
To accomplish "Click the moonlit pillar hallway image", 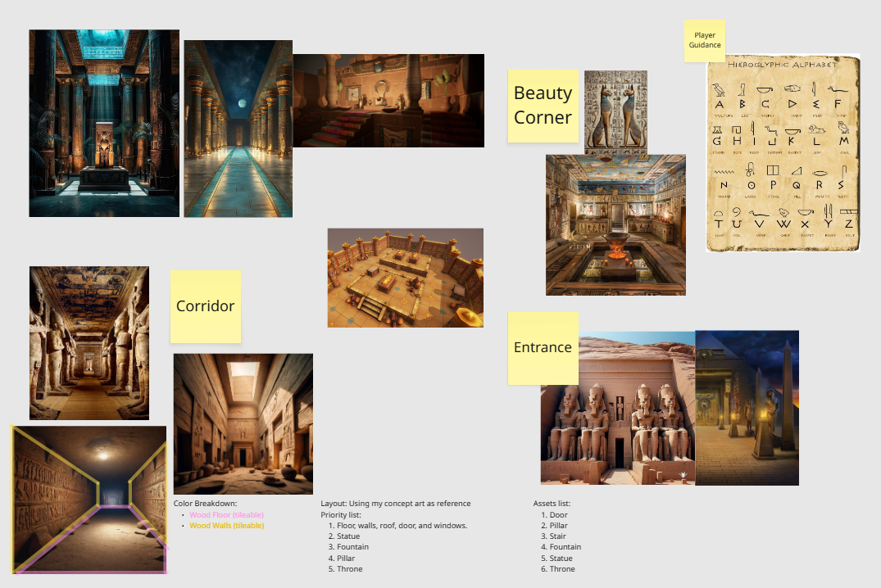I will pos(238,129).
